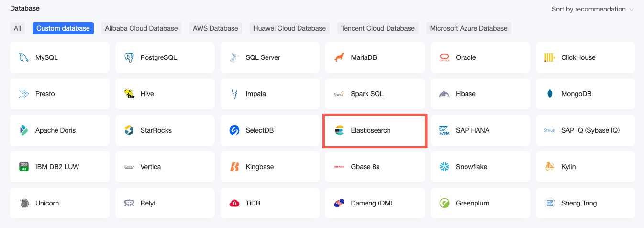Click the Kylin icon
644x228 pixels.
550,167
